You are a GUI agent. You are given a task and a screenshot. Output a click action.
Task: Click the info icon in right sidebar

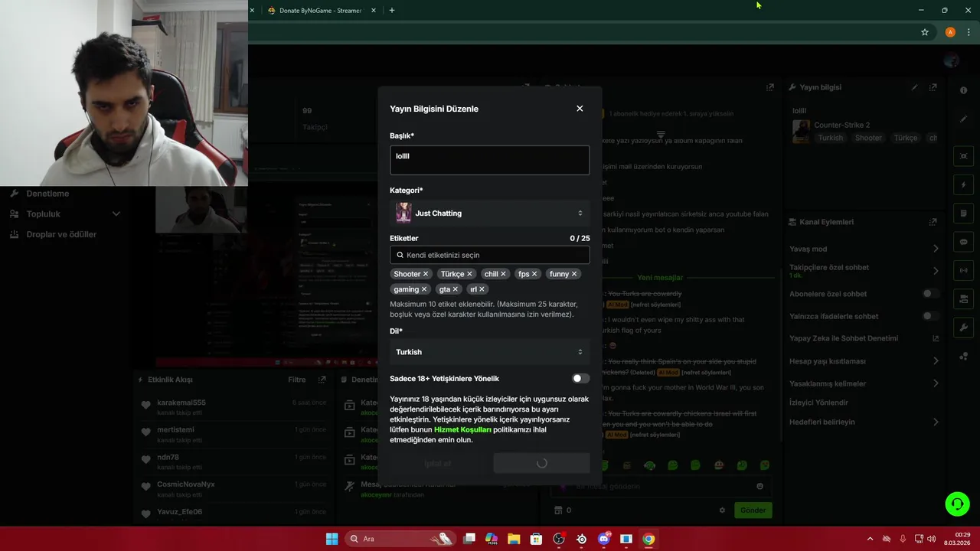coord(963,90)
